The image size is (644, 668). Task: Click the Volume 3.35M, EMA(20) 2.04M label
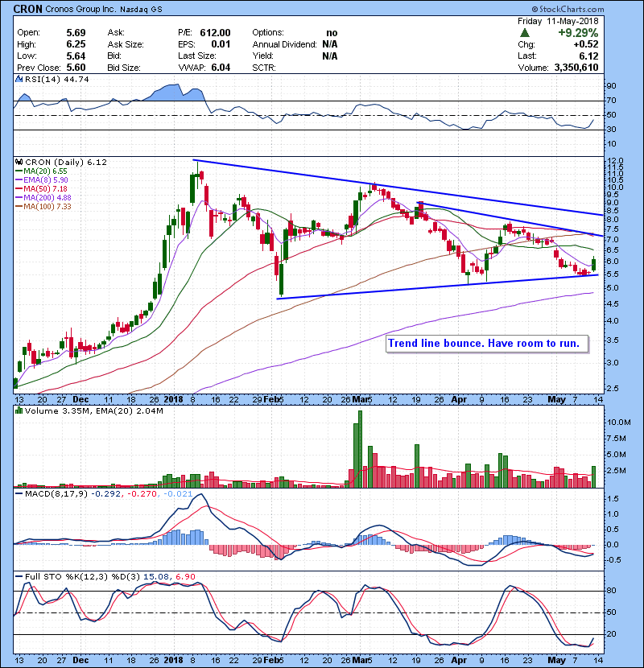[x=93, y=410]
